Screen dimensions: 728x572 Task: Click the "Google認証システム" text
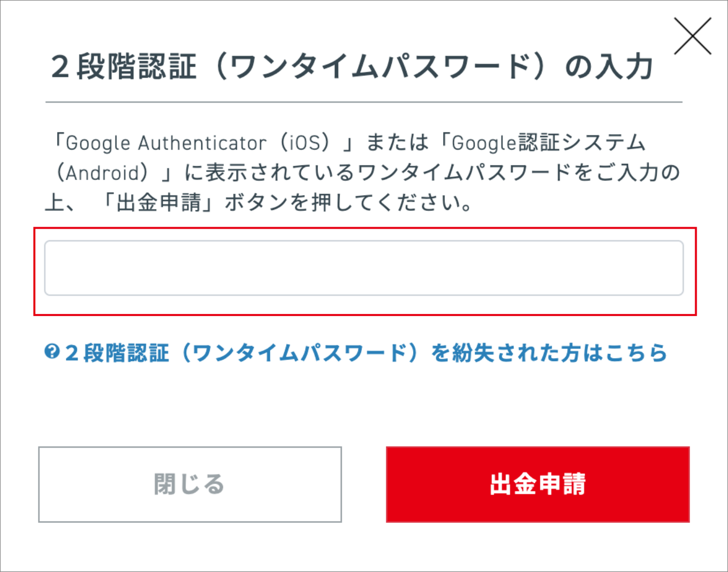(x=548, y=143)
